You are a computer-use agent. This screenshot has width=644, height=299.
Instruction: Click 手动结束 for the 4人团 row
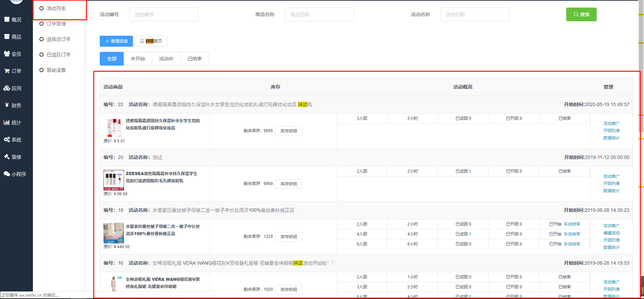(x=572, y=234)
